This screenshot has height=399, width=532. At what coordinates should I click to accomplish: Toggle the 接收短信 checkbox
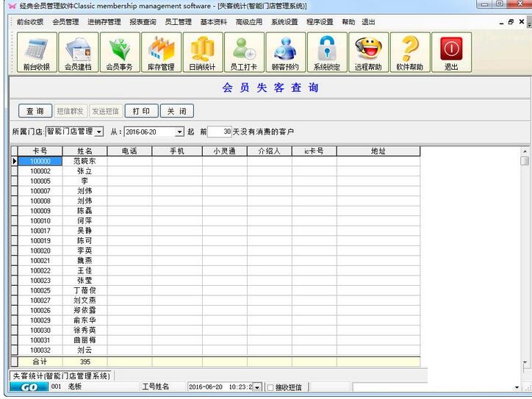pyautogui.click(x=270, y=387)
